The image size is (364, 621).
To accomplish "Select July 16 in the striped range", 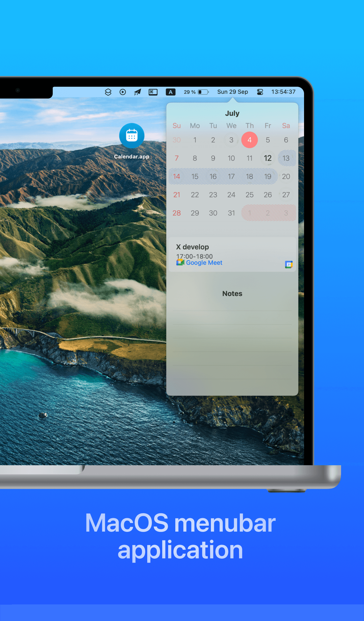I will point(213,176).
